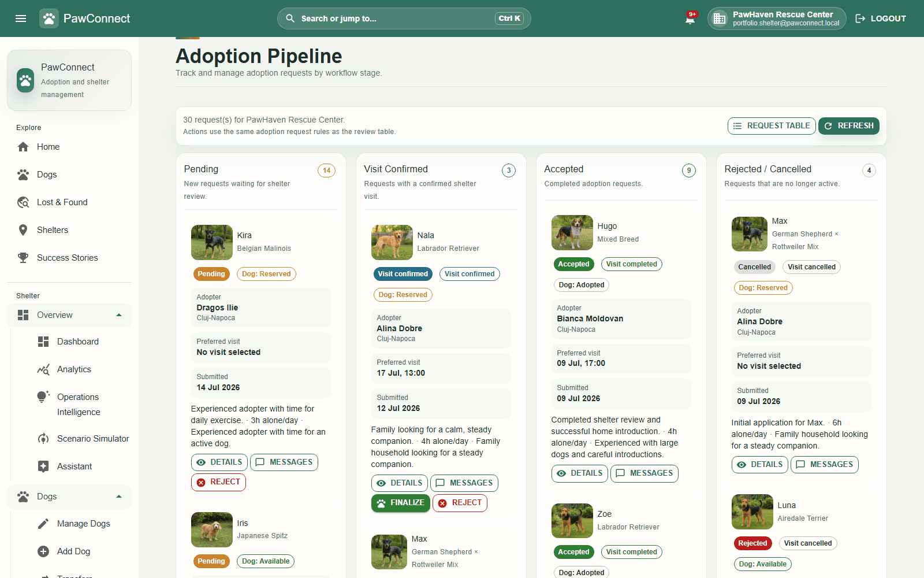Click Hugo's dog photo thumbnail
The image size is (924, 578).
pos(572,233)
